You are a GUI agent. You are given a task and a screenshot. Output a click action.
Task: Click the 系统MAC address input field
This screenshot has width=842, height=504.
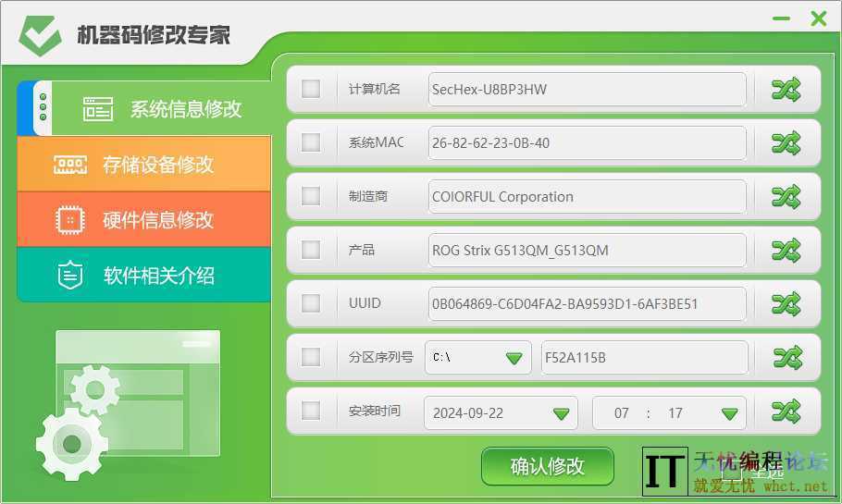pos(587,143)
